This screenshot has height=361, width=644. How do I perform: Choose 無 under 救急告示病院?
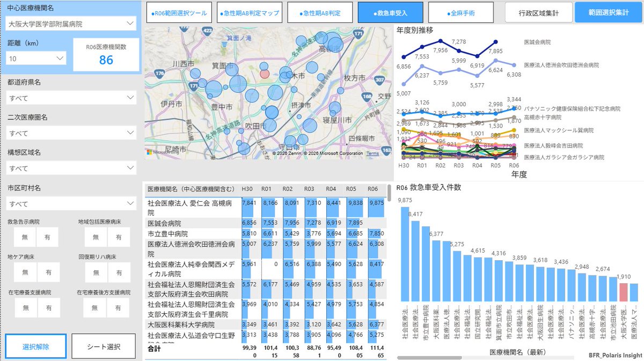click(25, 237)
